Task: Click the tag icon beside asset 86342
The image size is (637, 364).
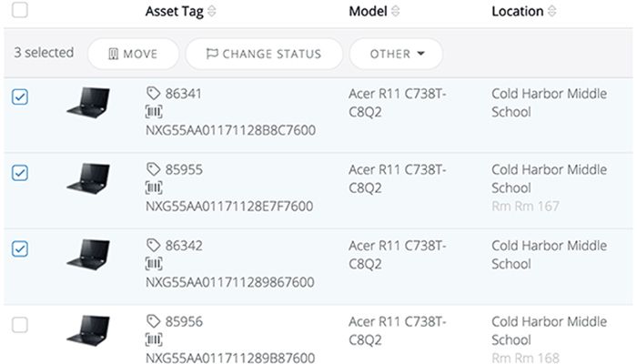Action: tap(152, 246)
